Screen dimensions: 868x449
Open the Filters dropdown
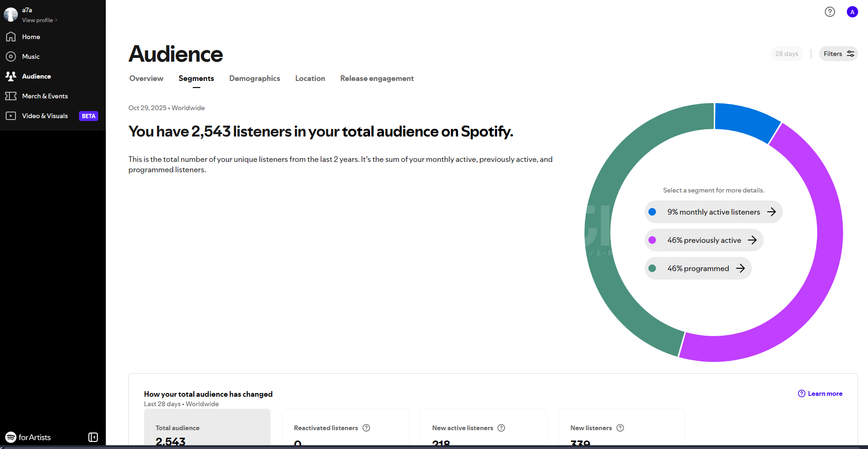[838, 54]
